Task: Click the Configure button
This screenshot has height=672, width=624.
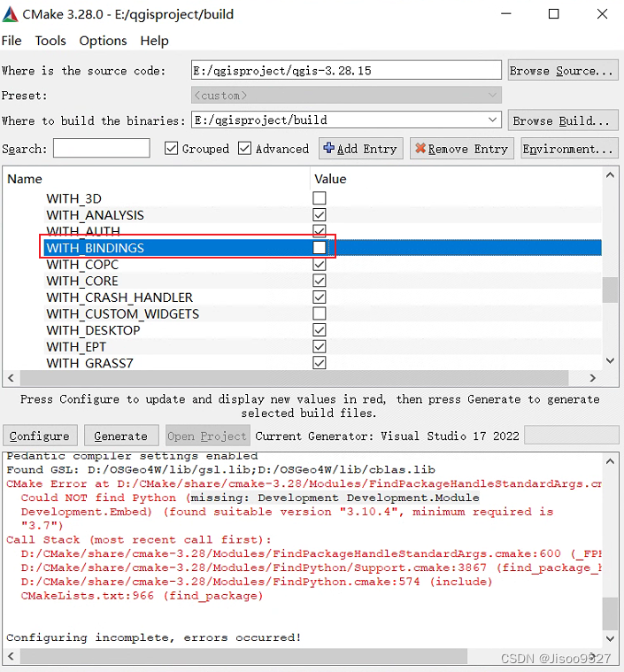Action: 40,436
